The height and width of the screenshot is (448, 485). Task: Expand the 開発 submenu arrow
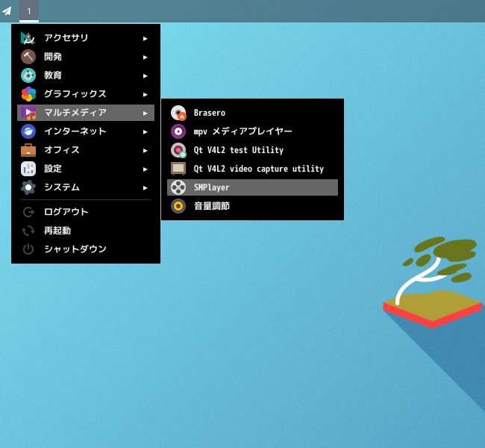coord(145,57)
